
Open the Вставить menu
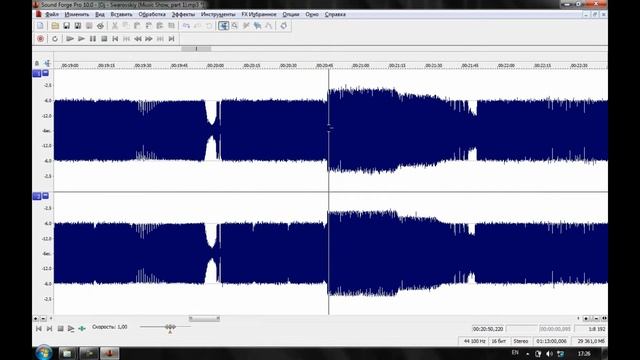click(121, 14)
